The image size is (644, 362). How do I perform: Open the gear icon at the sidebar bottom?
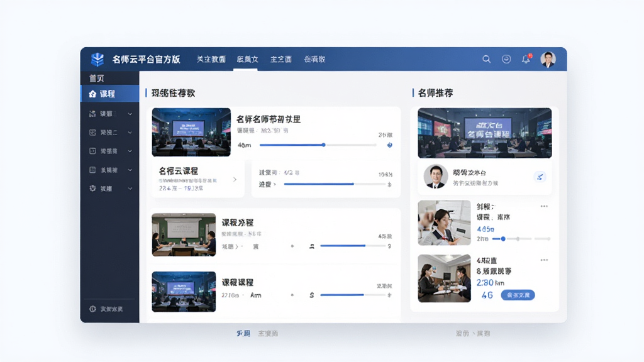click(92, 309)
